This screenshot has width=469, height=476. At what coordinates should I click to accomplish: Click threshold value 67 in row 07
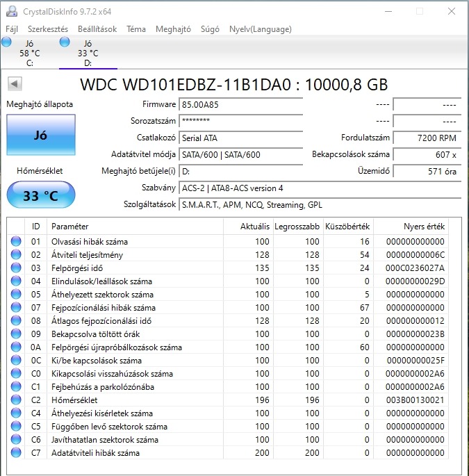pyautogui.click(x=365, y=307)
